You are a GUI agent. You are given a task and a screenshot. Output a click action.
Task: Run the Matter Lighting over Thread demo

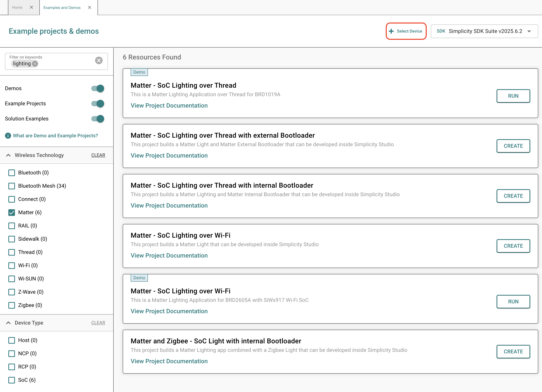click(513, 96)
